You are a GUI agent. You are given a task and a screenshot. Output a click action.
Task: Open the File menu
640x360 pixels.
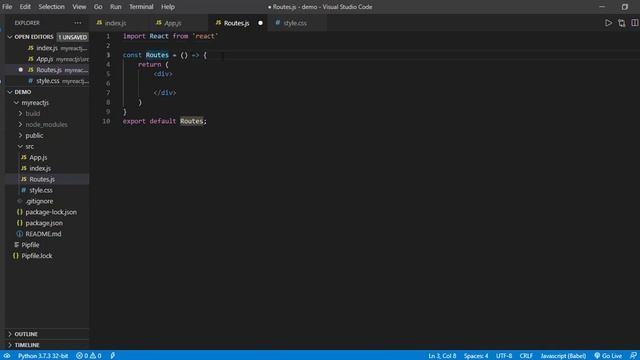point(7,7)
